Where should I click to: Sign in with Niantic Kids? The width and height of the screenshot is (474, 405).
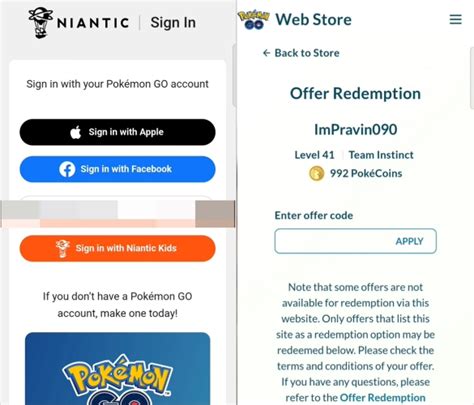point(117,248)
